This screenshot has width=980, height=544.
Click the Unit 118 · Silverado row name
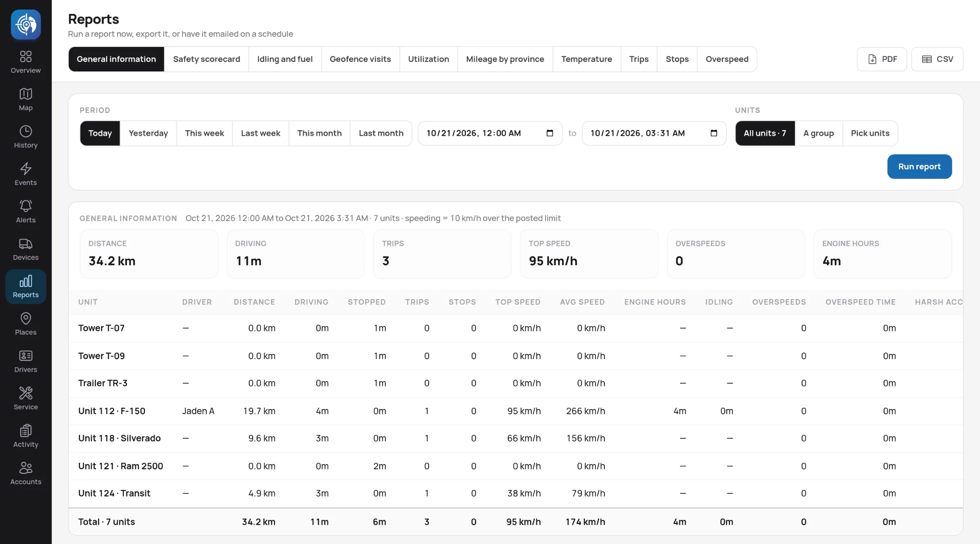[119, 438]
